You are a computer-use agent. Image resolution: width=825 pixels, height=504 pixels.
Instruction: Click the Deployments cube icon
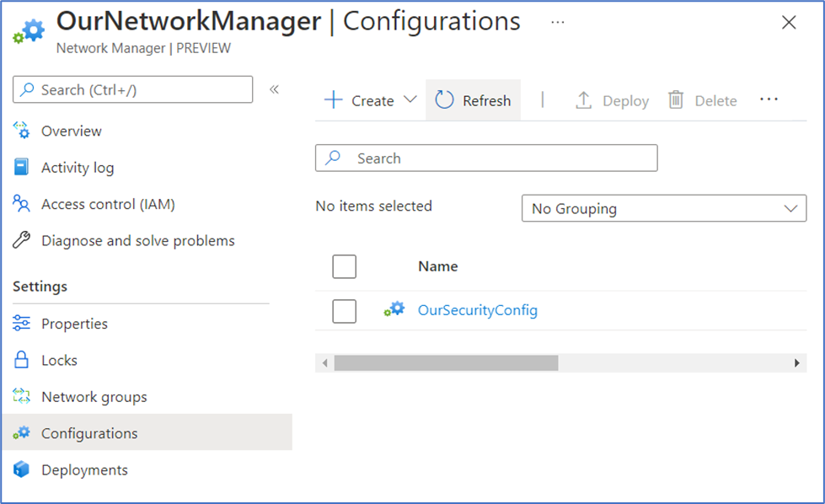point(22,470)
